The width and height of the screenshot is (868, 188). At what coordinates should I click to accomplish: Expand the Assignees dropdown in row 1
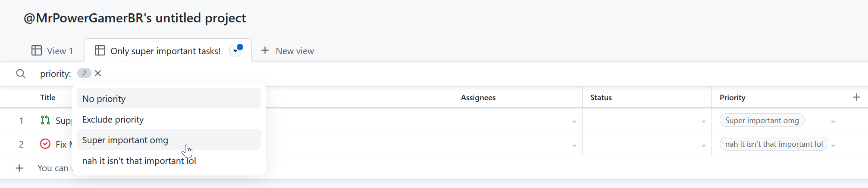[x=574, y=122]
